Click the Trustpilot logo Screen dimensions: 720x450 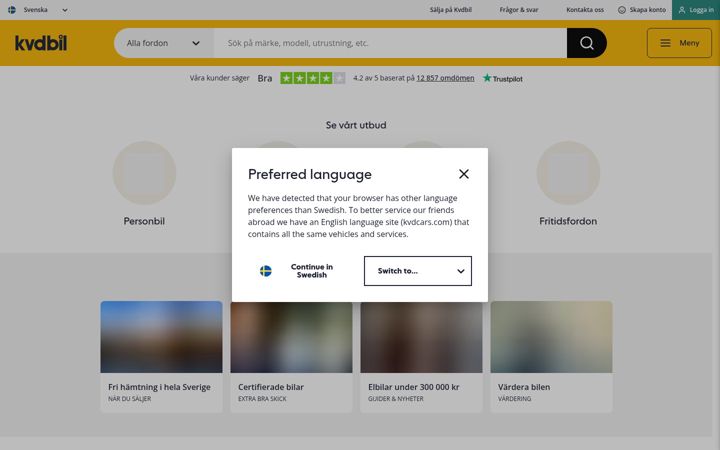click(x=502, y=79)
